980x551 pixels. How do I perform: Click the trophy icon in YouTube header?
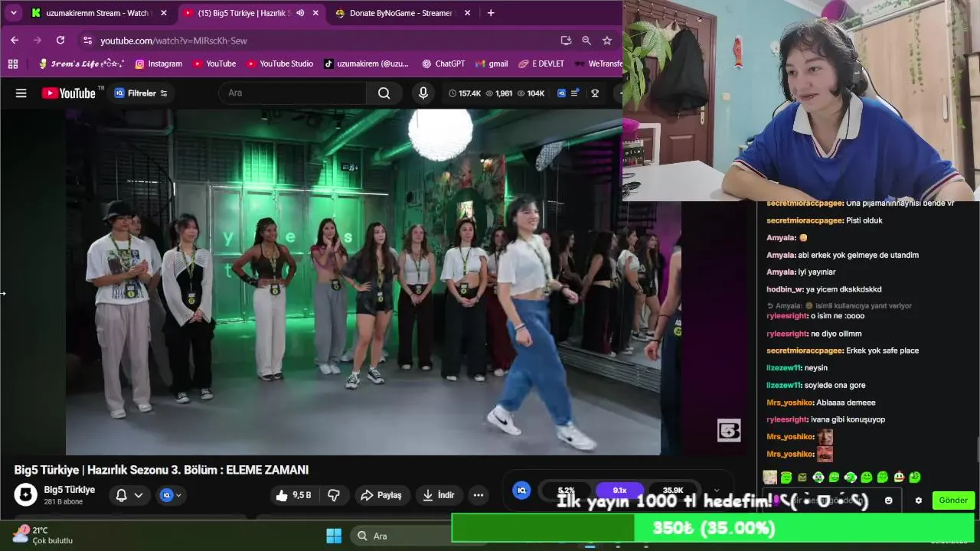coord(595,93)
